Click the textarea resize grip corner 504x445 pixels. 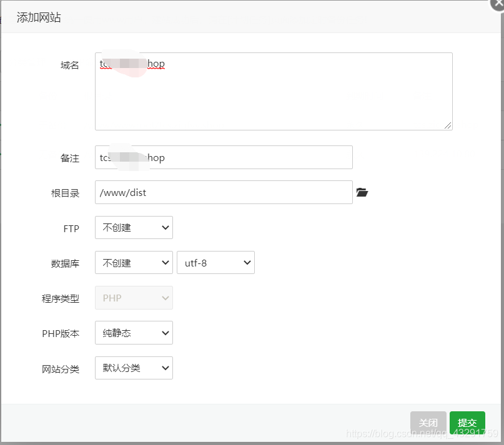(449, 125)
